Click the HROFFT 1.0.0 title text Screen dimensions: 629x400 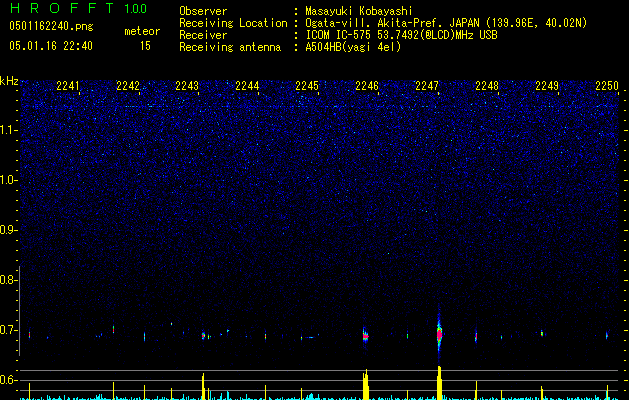(x=78, y=8)
